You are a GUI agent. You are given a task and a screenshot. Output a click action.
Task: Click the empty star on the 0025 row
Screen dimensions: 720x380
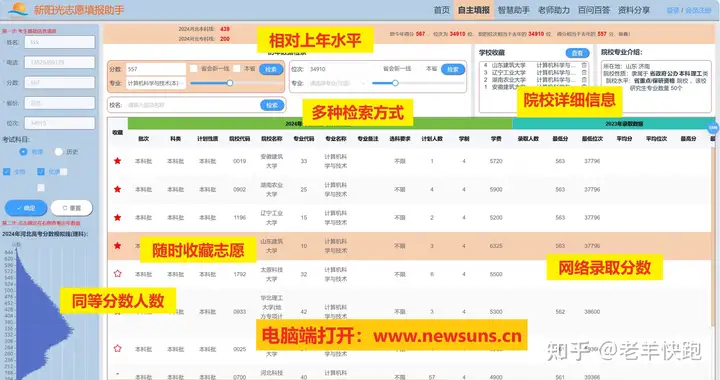point(118,348)
